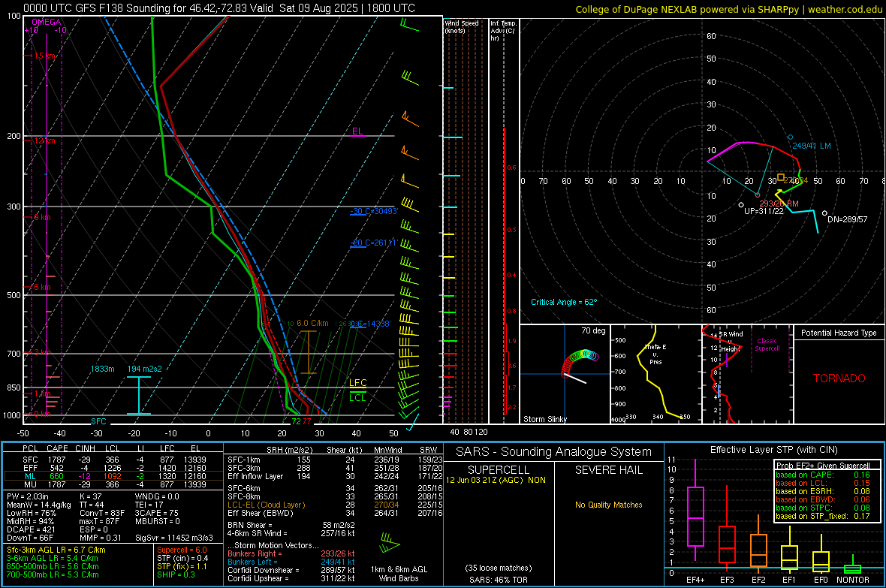This screenshot has height=588, width=886.
Task: Click the Bunkers left-mover circle near 249/41 LM
Action: pos(791,137)
